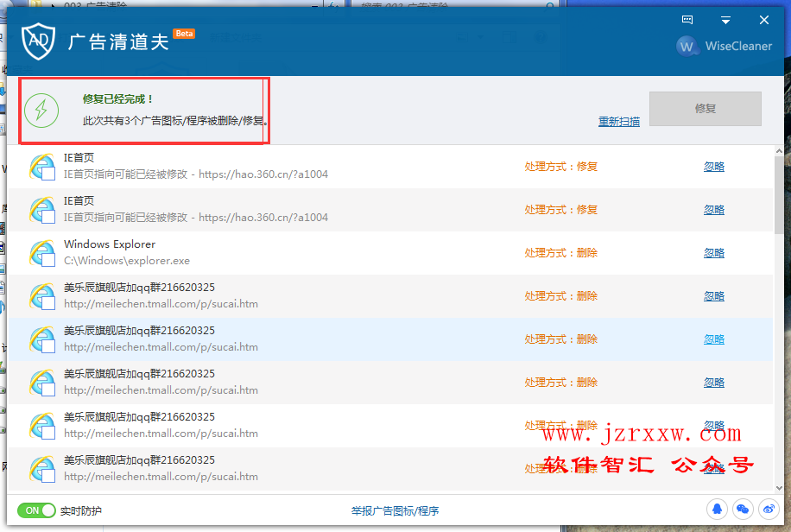Image resolution: width=791 pixels, height=532 pixels.
Task: Click the 实时防护 label
Action: point(80,510)
